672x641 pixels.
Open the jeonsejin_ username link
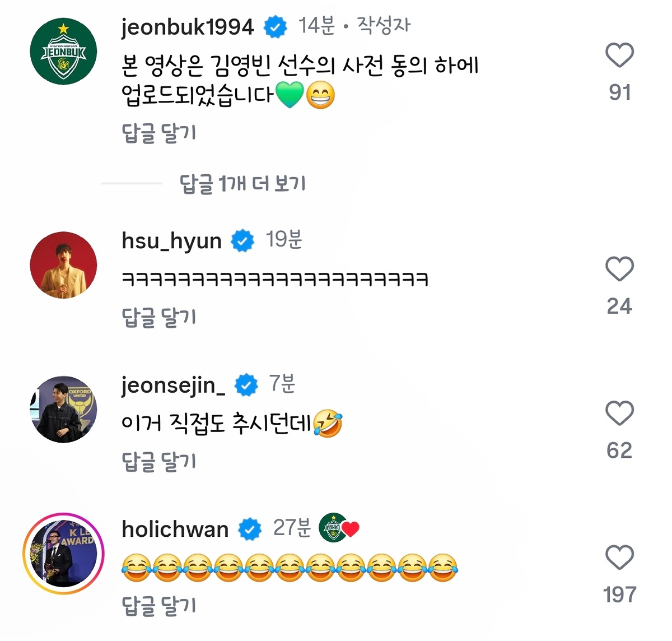pyautogui.click(x=174, y=385)
